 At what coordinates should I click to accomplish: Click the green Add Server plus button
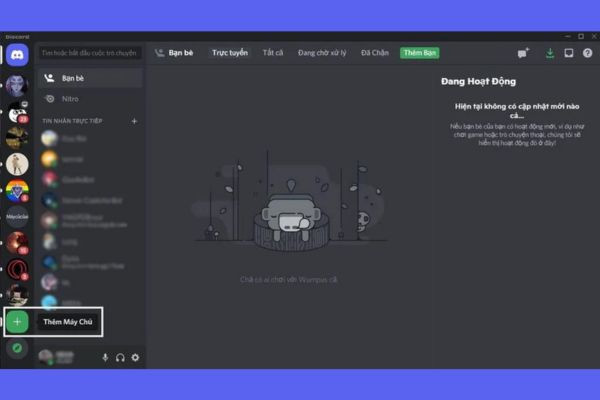[x=17, y=322]
